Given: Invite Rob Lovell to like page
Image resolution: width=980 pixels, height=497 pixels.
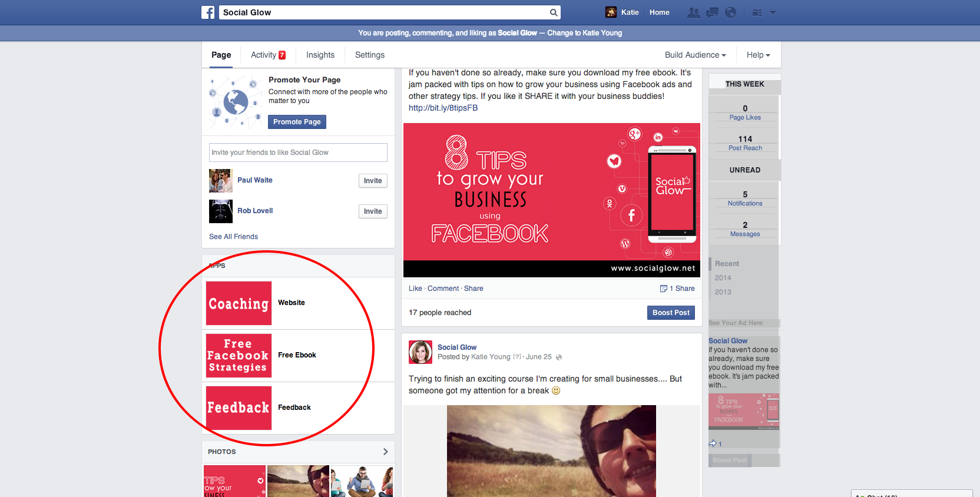Looking at the screenshot, I should [x=373, y=211].
